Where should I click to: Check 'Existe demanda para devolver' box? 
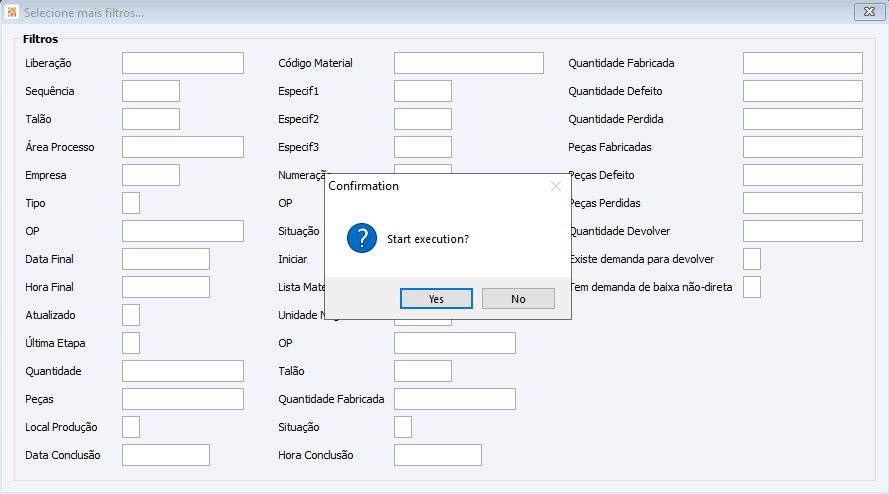tap(752, 259)
